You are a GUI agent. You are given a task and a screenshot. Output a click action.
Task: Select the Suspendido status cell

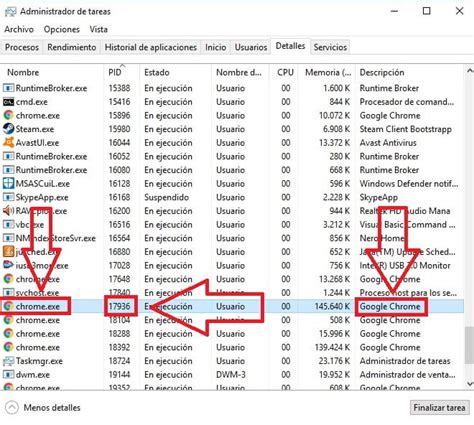click(166, 197)
